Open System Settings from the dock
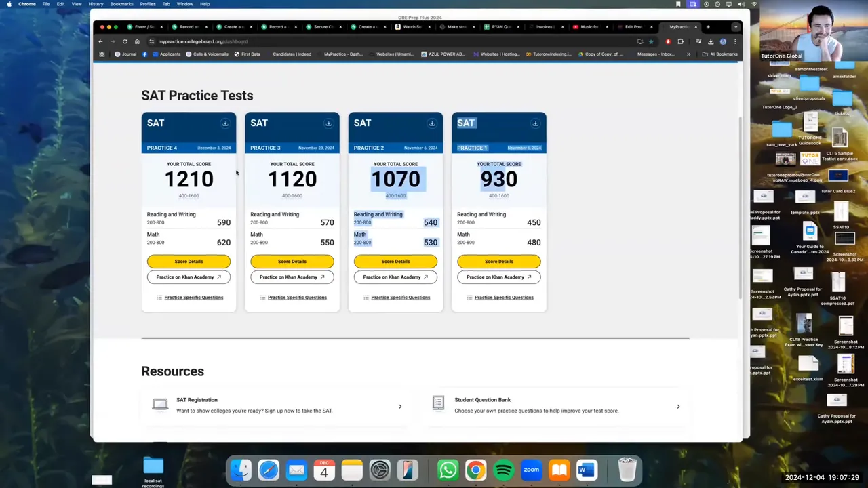The height and width of the screenshot is (488, 868). 380,470
